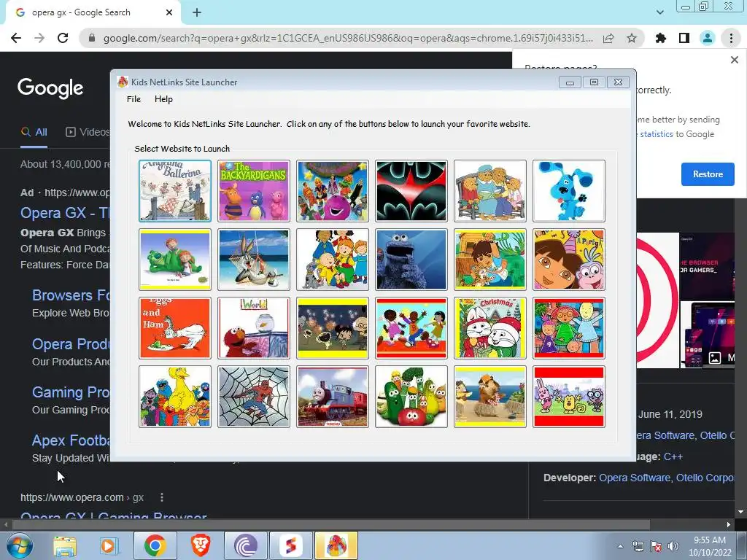Launch the Elmo's World button
Screen dimensions: 747x560
[253, 328]
